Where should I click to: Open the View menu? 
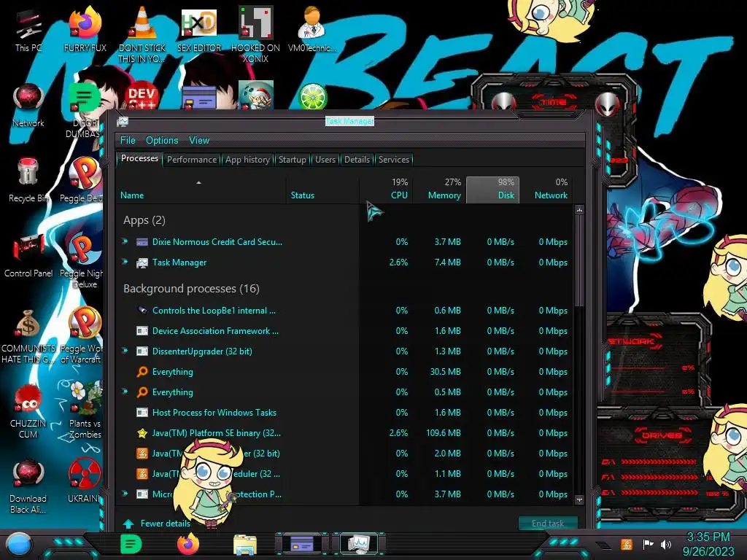(199, 140)
